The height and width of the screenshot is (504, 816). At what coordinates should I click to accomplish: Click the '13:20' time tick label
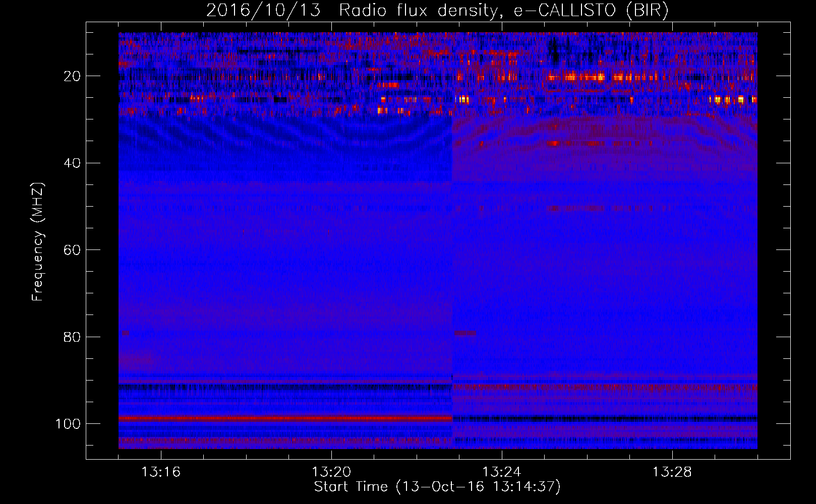pos(331,472)
